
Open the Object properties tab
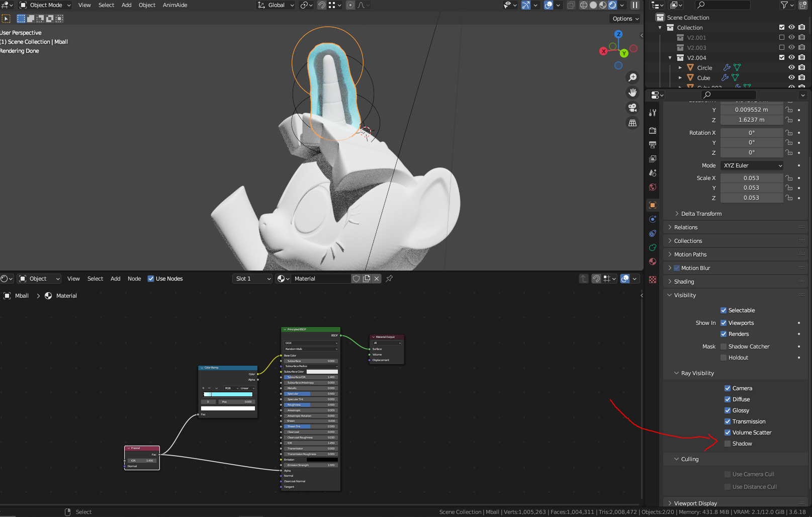(653, 205)
